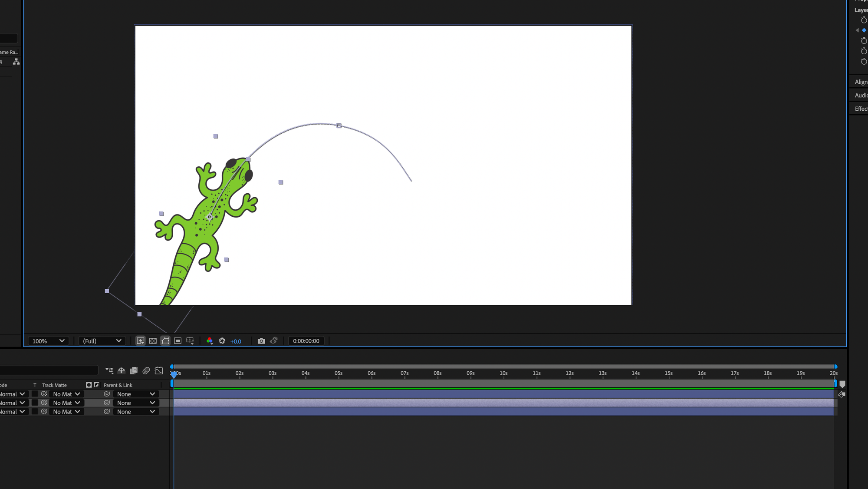
Task: Click the +0.0 exposure value
Action: click(x=236, y=341)
